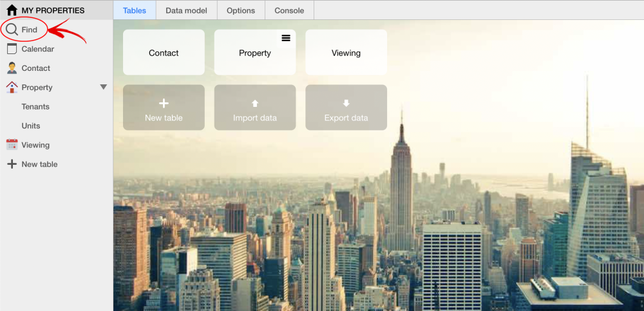The height and width of the screenshot is (311, 644).
Task: Click the Property house icon in sidebar
Action: (12, 87)
